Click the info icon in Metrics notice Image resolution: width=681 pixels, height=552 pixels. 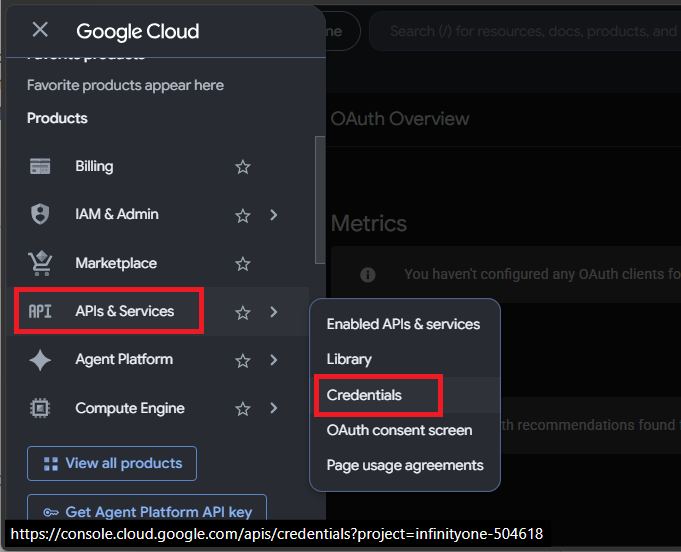pos(368,274)
